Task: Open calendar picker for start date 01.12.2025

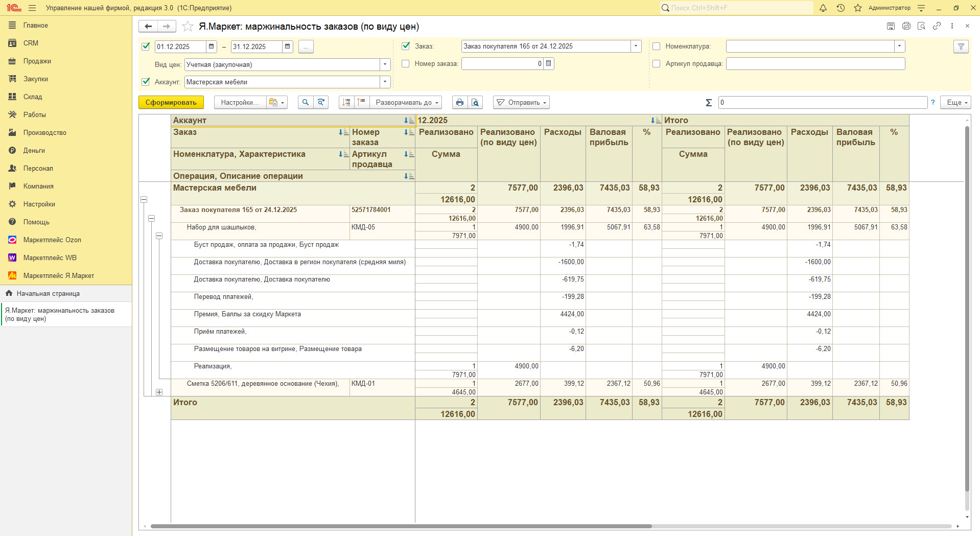Action: [212, 46]
